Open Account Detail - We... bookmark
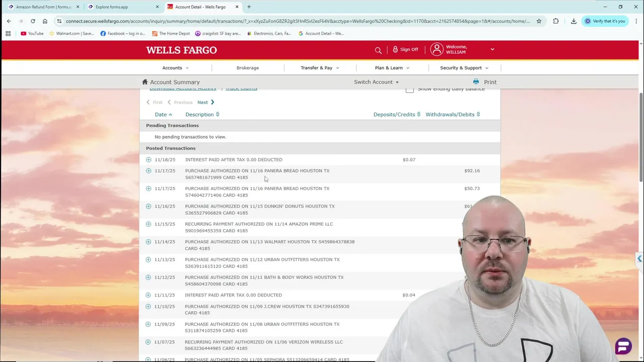This screenshot has width=644, height=362. [x=321, y=33]
